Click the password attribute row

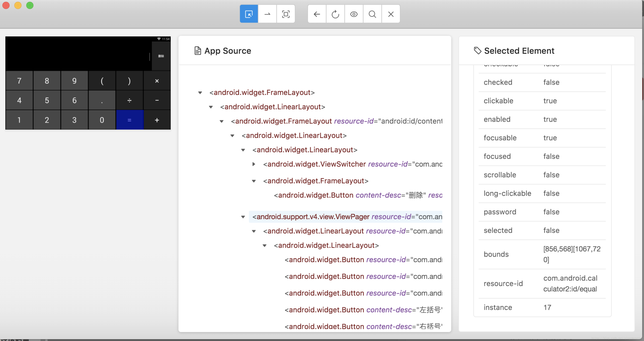coord(542,212)
